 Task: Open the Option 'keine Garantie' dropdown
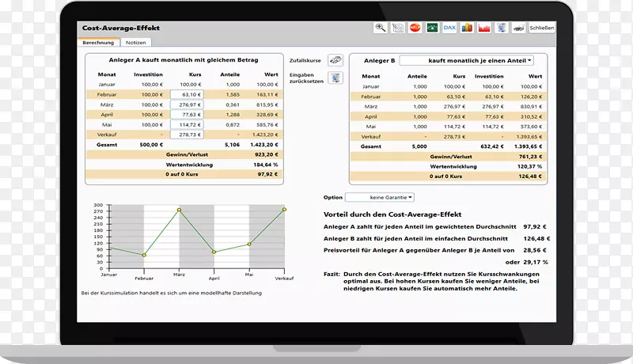[380, 197]
